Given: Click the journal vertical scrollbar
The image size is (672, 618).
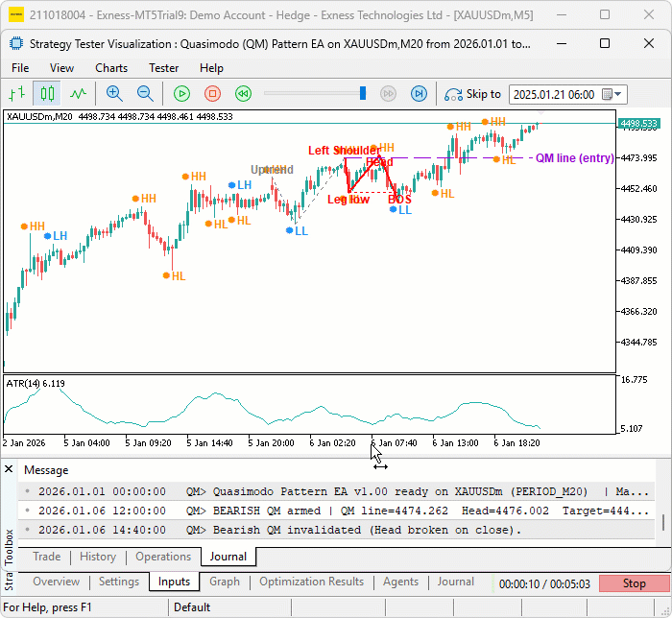Looking at the screenshot, I should pos(663,522).
